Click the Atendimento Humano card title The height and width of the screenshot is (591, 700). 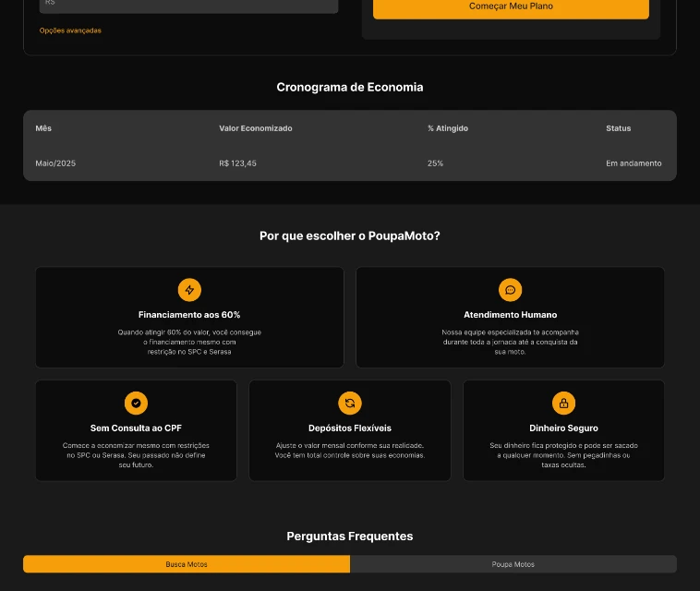point(510,315)
